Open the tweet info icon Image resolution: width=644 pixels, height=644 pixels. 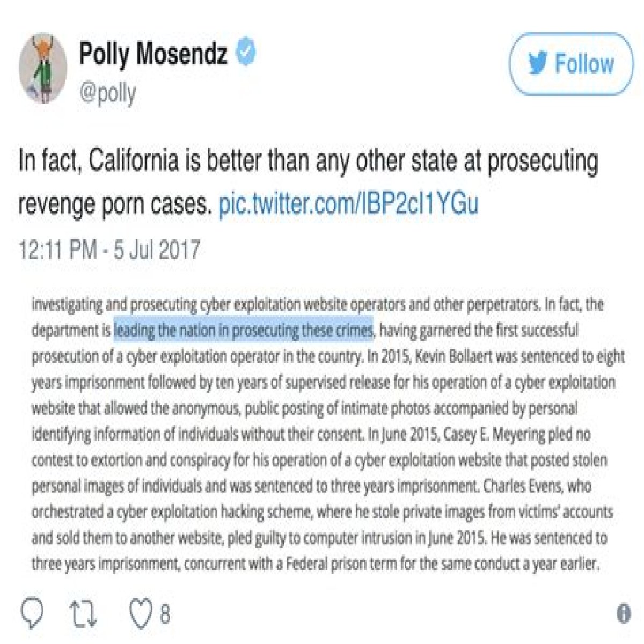624,614
